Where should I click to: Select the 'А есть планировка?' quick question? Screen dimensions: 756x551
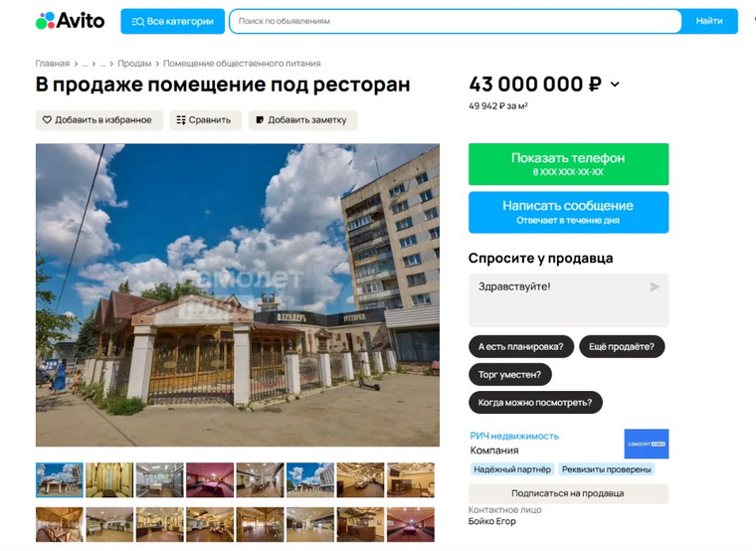[x=520, y=346]
